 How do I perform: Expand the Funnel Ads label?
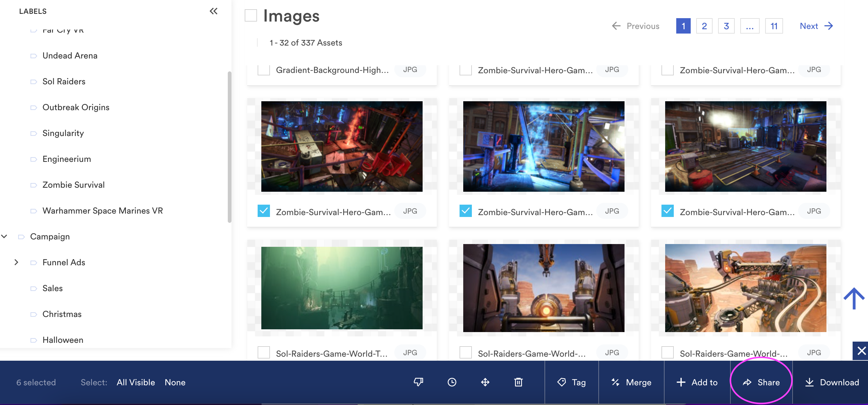(16, 262)
